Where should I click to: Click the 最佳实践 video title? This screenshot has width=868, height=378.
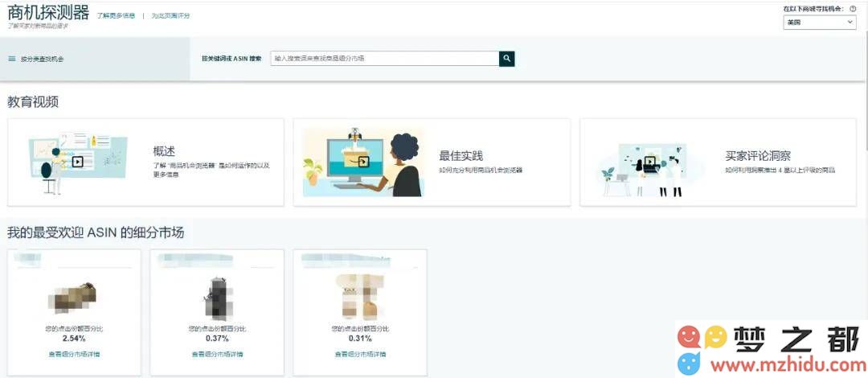(461, 156)
